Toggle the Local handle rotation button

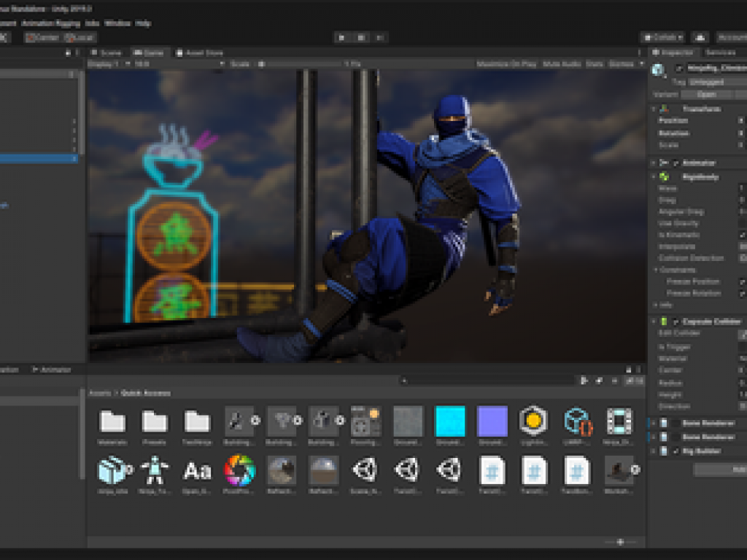click(x=80, y=38)
